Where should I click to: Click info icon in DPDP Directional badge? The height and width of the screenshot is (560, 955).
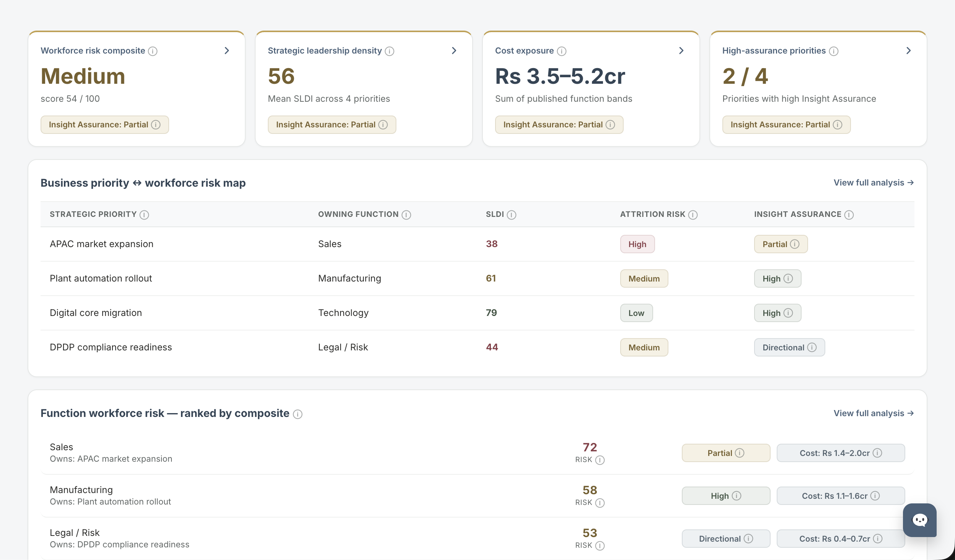coord(812,347)
